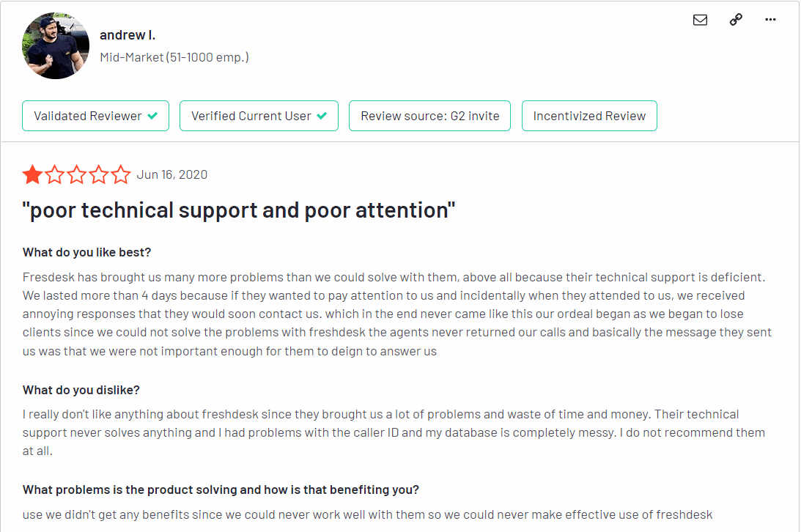Screen dimensions: 801x532
Task: Click the third empty star
Action: [77, 174]
